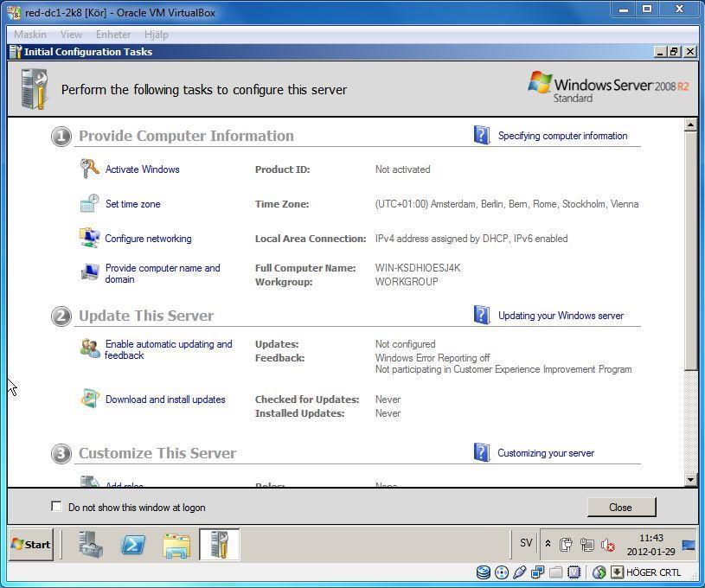Open Set time zone link
705x588 pixels.
pos(132,204)
